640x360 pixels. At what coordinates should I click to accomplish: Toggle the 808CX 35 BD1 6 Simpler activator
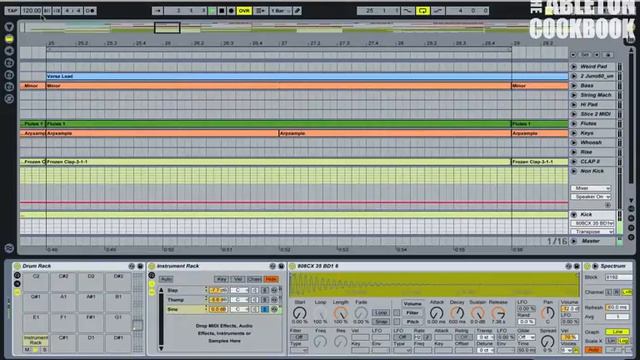pos(292,267)
